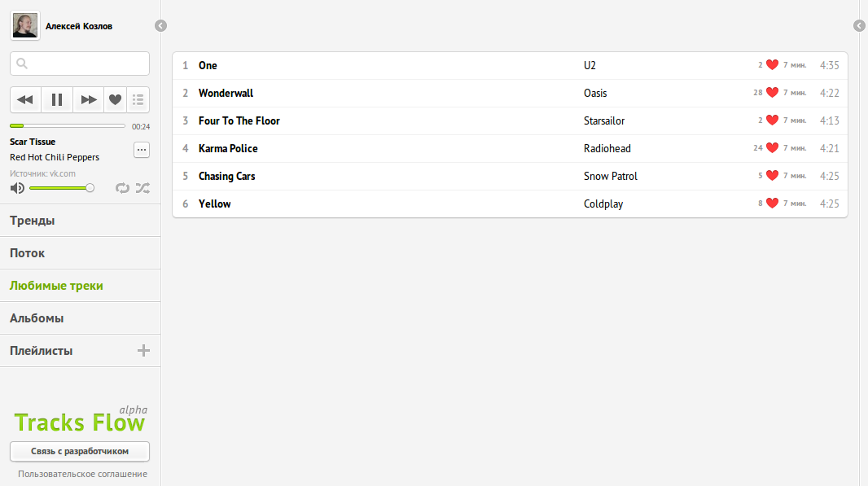This screenshot has width=868, height=486.
Task: Click the Связь с разработчиком button
Action: pos(80,451)
